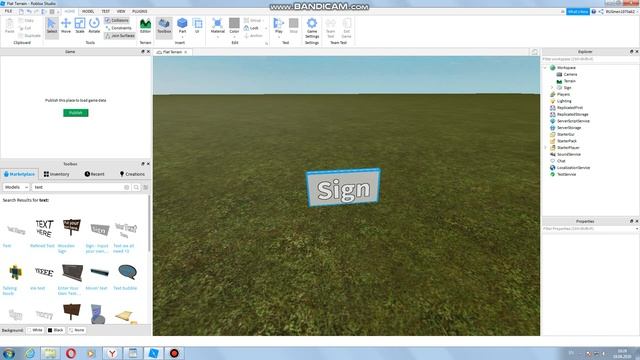This screenshot has width=640, height=360.
Task: Toggle the Collisions checkbox
Action: coord(117,20)
